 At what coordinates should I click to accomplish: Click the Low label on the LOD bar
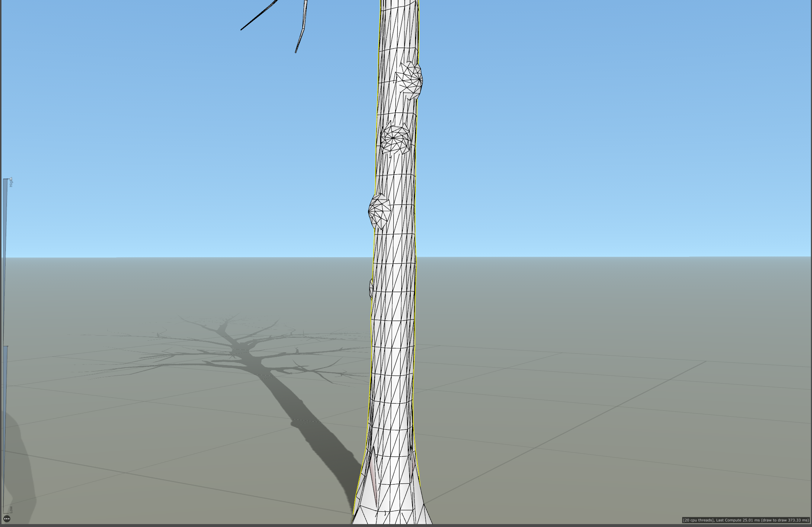tap(11, 509)
